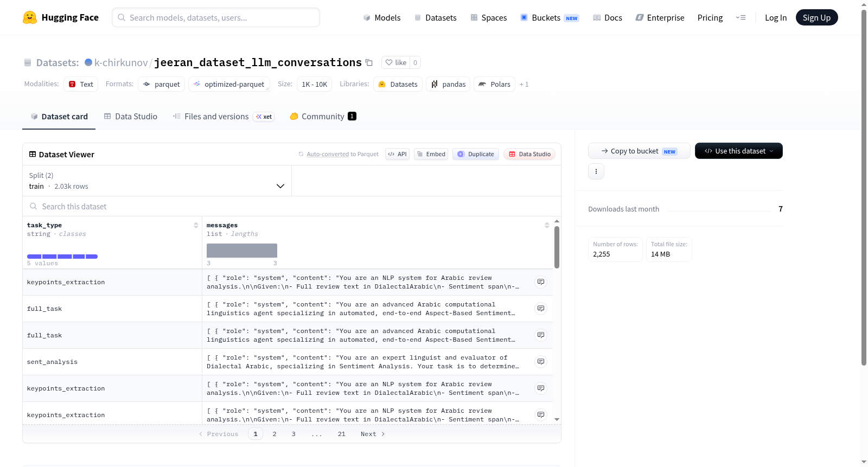Click the Copy to bucket button

pyautogui.click(x=639, y=151)
